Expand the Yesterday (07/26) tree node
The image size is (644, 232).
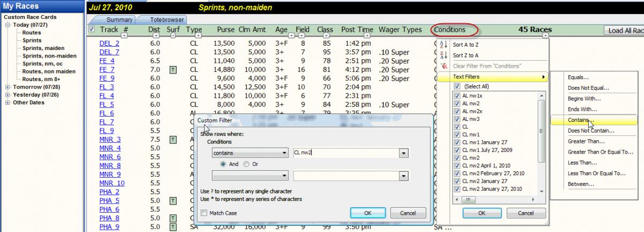(x=8, y=95)
